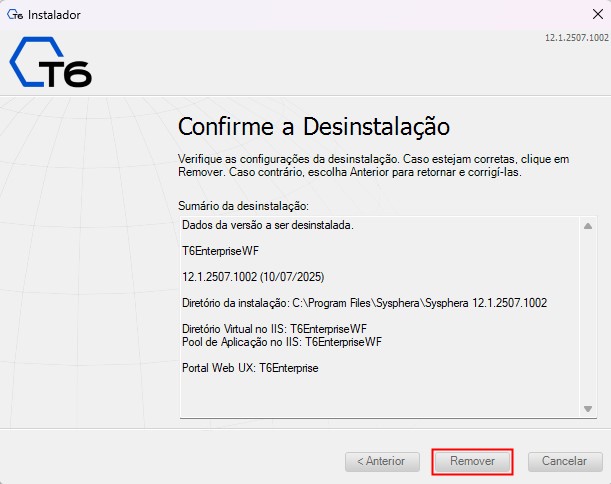Close the Instalador window
Screen dimensions: 611x484
tap(597, 14)
